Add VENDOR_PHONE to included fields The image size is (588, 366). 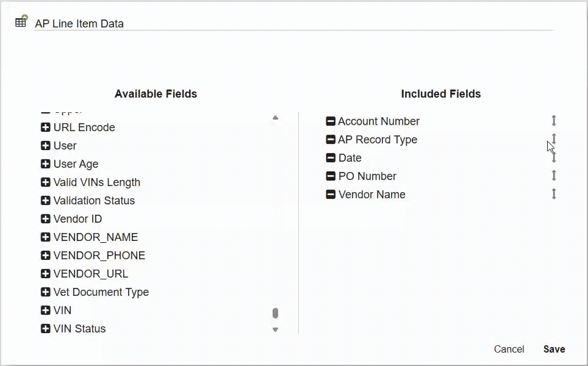(x=45, y=256)
